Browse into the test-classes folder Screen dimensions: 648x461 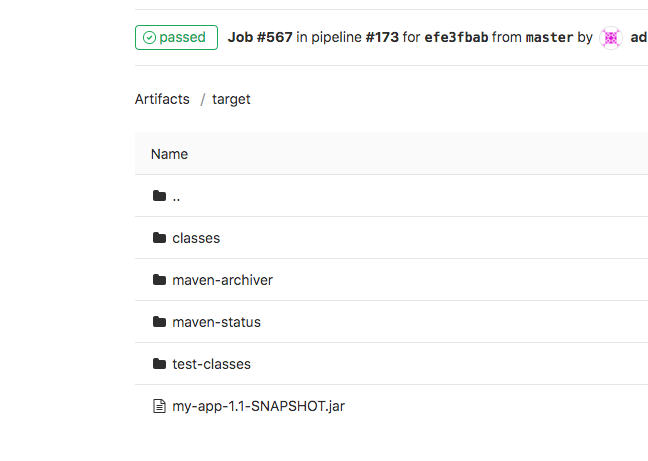211,364
